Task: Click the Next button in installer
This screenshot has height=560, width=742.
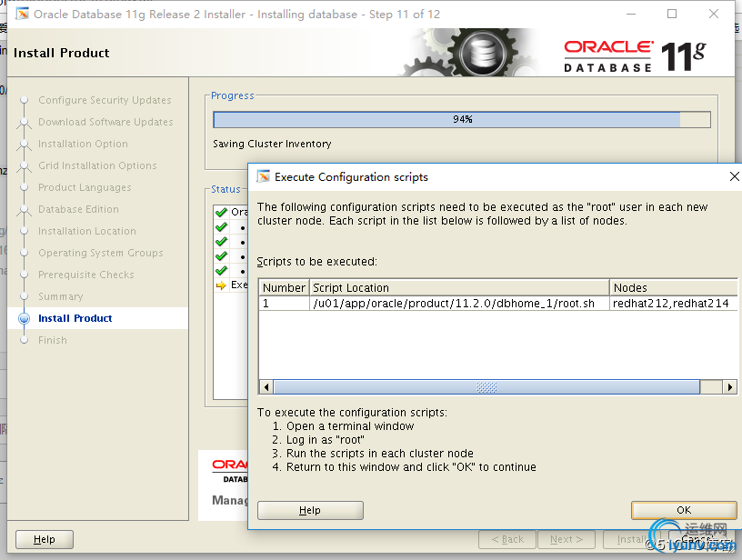Action: tap(566, 539)
